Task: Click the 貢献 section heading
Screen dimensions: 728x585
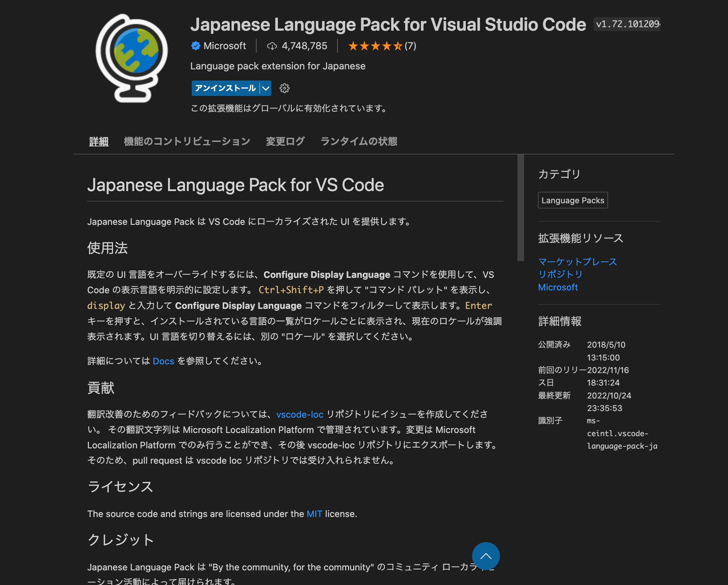Action: [x=101, y=388]
